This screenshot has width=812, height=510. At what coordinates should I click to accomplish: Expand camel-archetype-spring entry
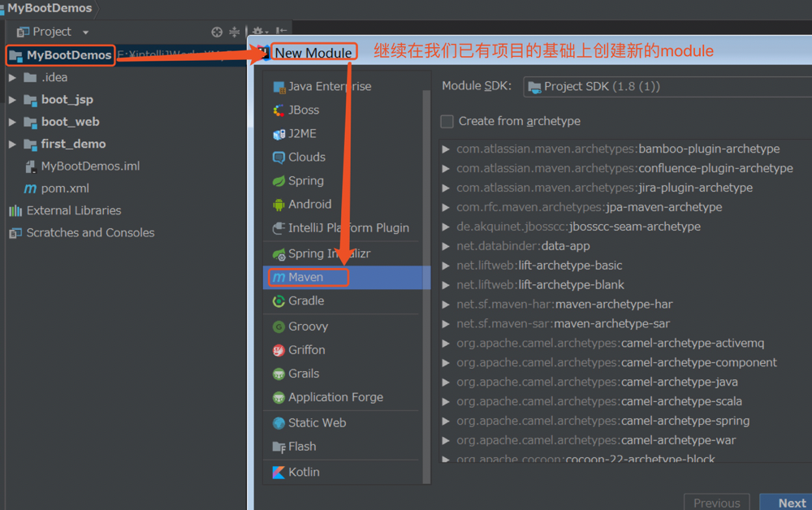(x=445, y=421)
